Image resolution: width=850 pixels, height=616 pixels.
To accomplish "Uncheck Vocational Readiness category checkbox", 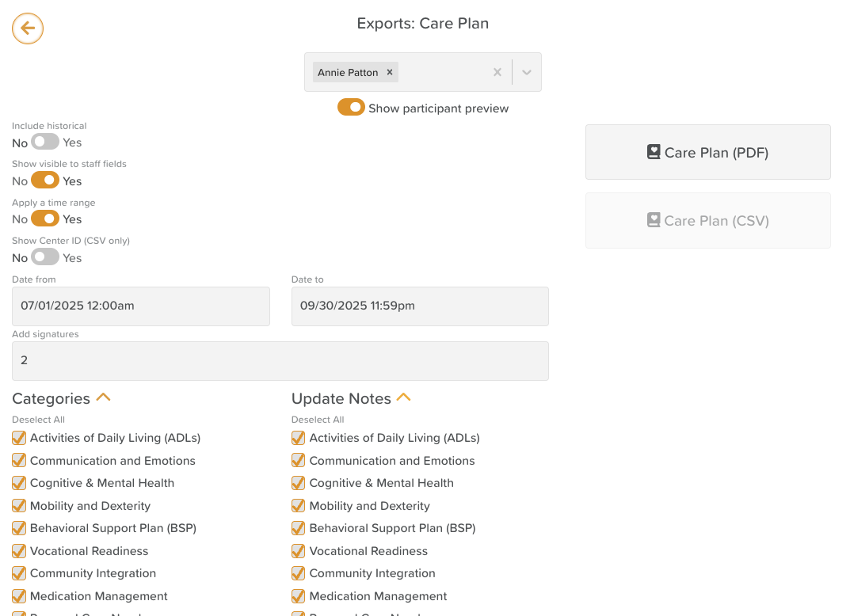I will (x=19, y=551).
